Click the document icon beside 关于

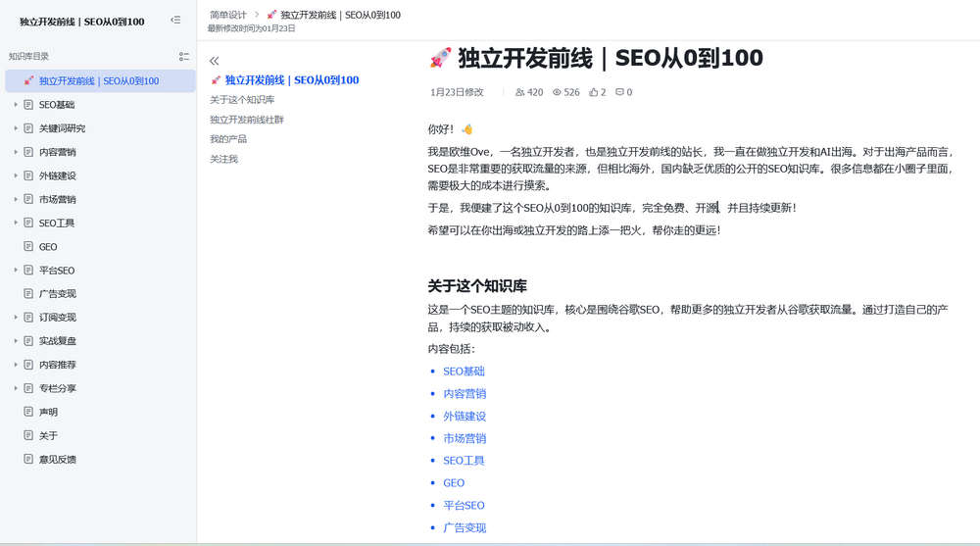(28, 435)
